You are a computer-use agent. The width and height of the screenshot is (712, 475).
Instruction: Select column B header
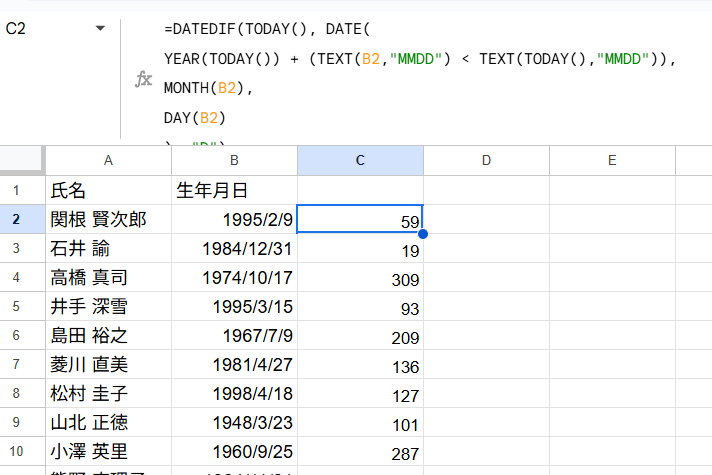(234, 160)
